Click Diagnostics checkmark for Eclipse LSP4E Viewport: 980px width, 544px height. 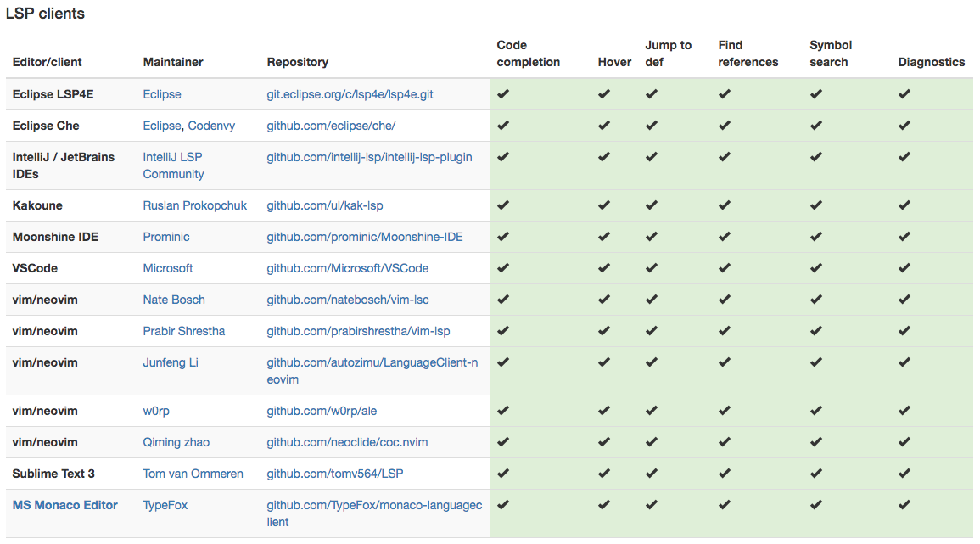click(904, 94)
